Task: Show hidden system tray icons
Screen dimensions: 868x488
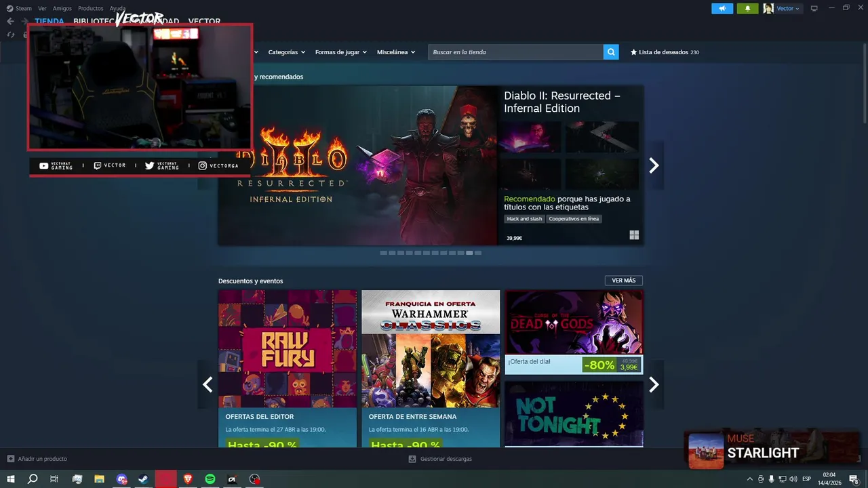Action: tap(749, 479)
